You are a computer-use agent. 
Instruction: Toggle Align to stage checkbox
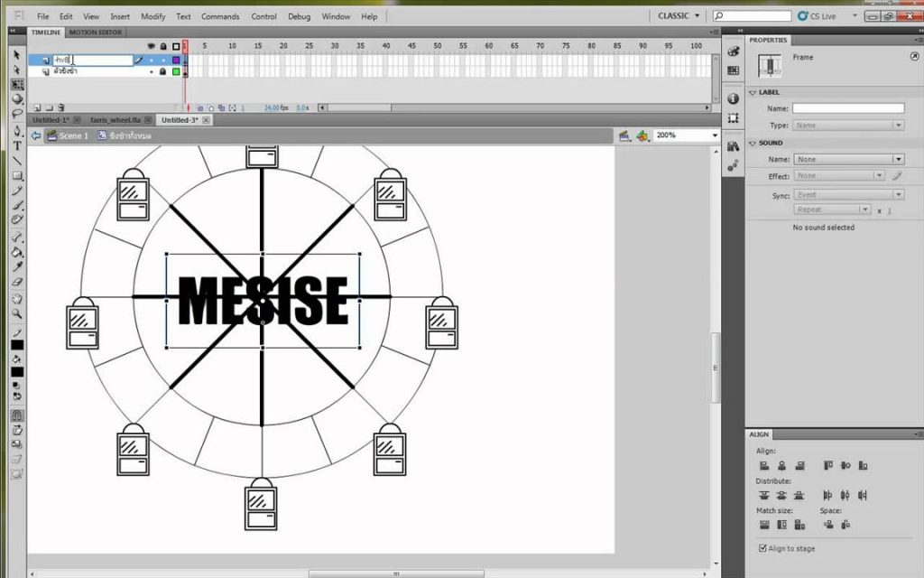(x=762, y=548)
